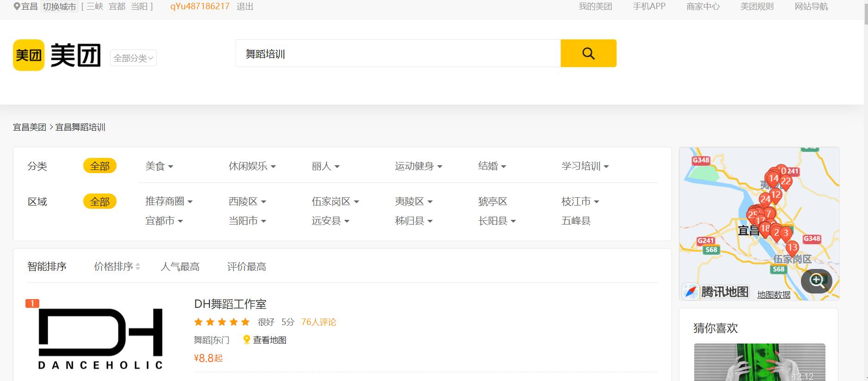Expand the 当阳市 area dropdown
The image size is (868, 381).
[247, 221]
